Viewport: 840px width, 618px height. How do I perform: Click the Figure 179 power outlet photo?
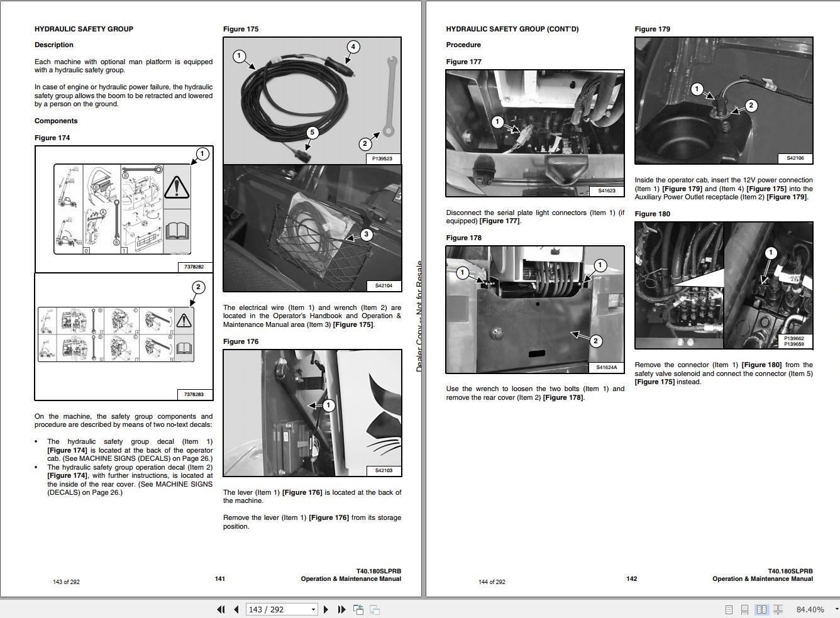coord(724,101)
